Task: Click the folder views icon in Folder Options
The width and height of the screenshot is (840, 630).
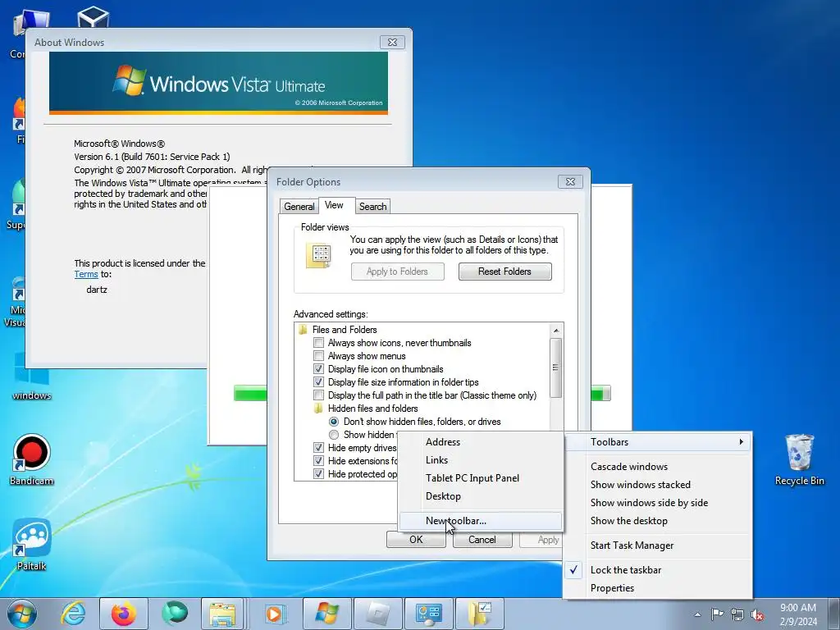Action: [319, 256]
